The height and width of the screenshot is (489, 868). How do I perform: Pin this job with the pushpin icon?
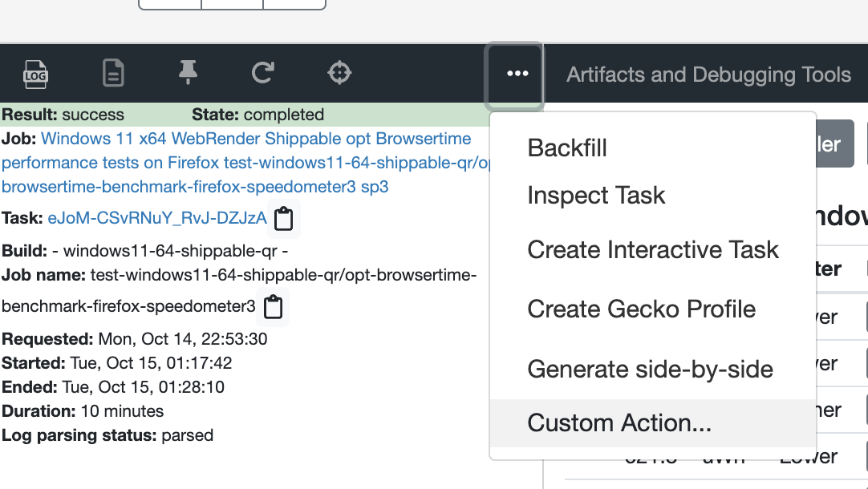pos(188,74)
